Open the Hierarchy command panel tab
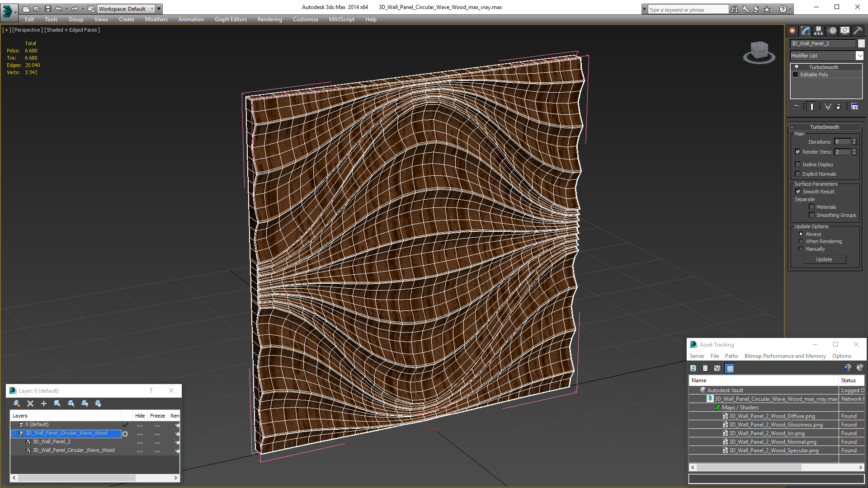This screenshot has height=488, width=868. pyautogui.click(x=818, y=31)
